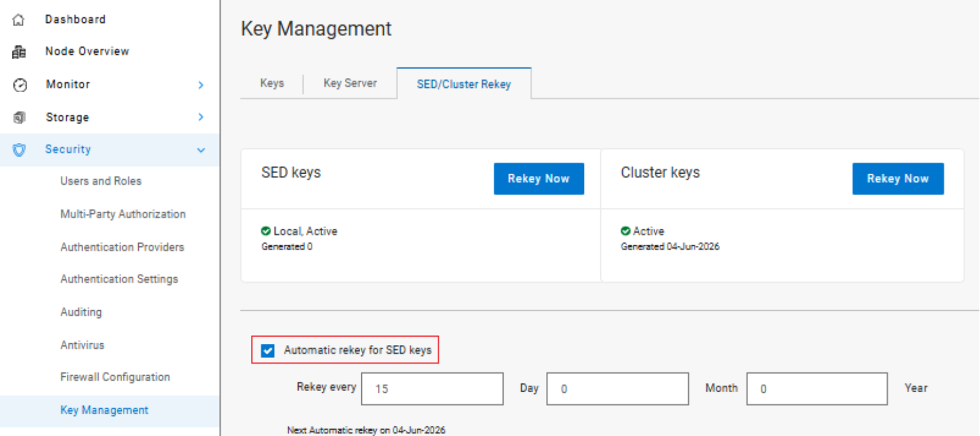Screen dimensions: 980x436
Task: Click the Key Management page heading
Action: pos(316,29)
